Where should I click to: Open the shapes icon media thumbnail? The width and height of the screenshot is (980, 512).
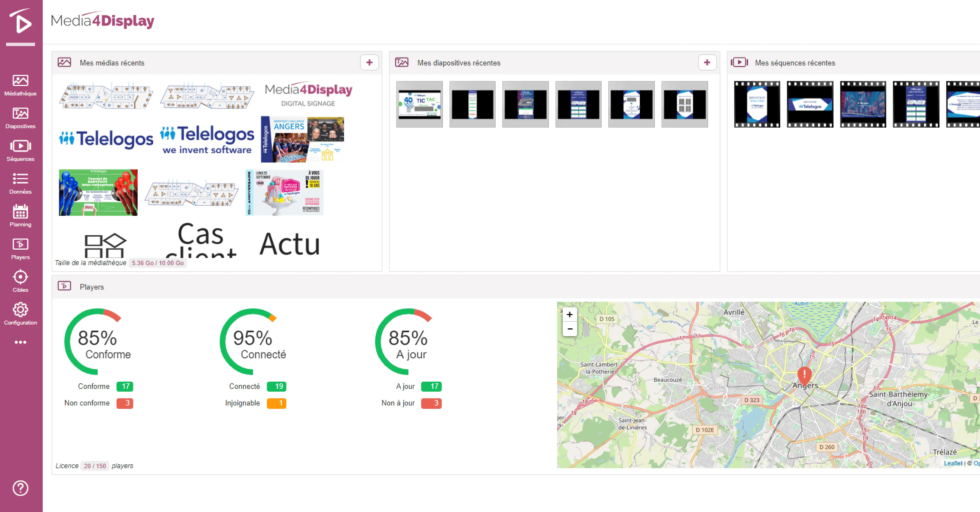tap(105, 245)
